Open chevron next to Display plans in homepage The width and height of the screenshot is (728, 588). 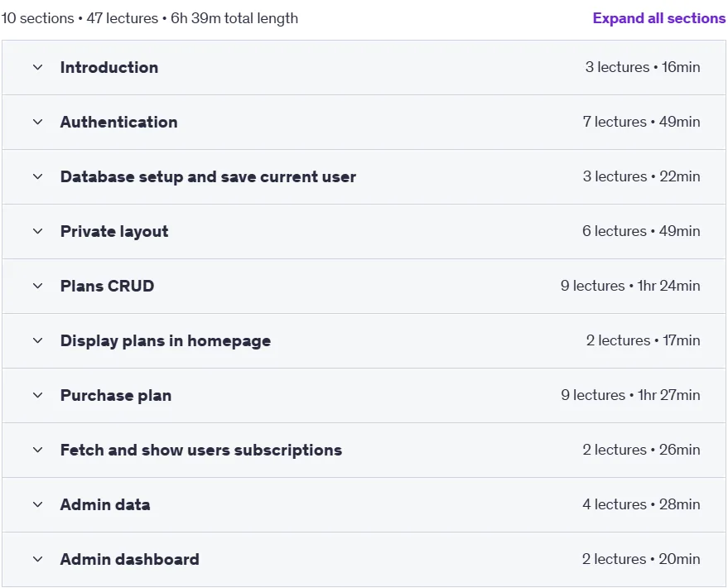[x=37, y=340]
